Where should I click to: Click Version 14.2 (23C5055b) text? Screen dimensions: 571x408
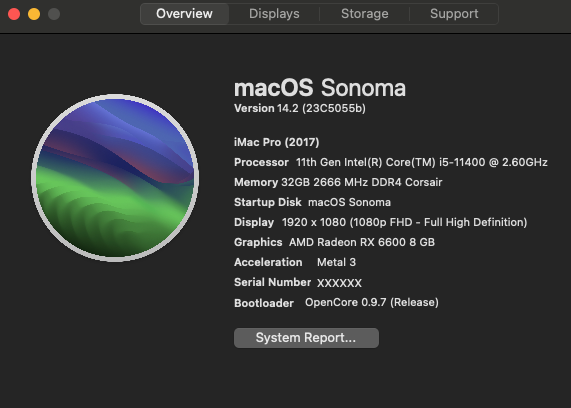[300, 108]
